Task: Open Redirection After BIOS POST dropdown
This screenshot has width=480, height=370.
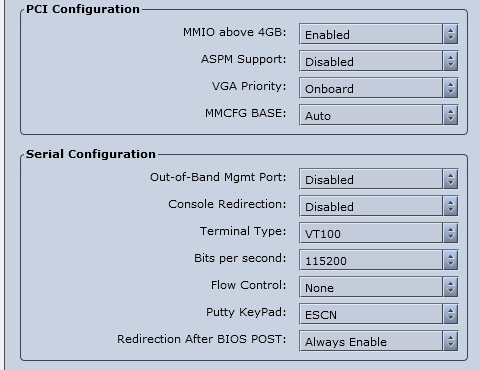Action: (379, 341)
